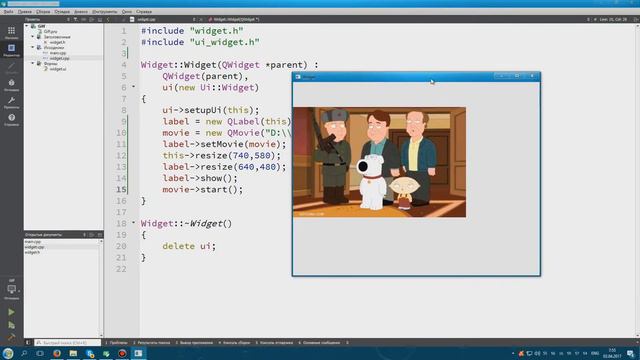Open File Explorer from the taskbar
Image resolution: width=640 pixels, height=360 pixels.
pos(73,353)
